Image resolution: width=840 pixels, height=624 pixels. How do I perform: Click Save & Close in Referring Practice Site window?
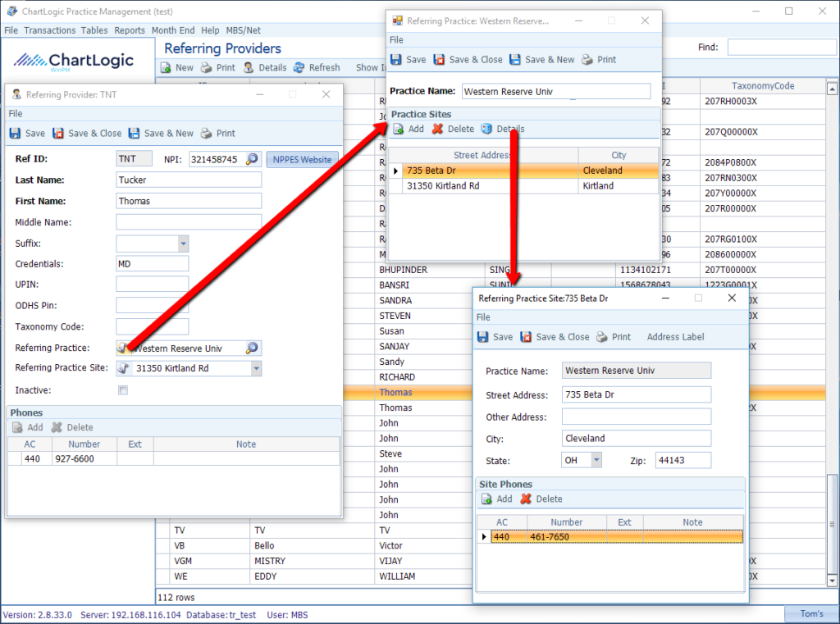tap(555, 337)
